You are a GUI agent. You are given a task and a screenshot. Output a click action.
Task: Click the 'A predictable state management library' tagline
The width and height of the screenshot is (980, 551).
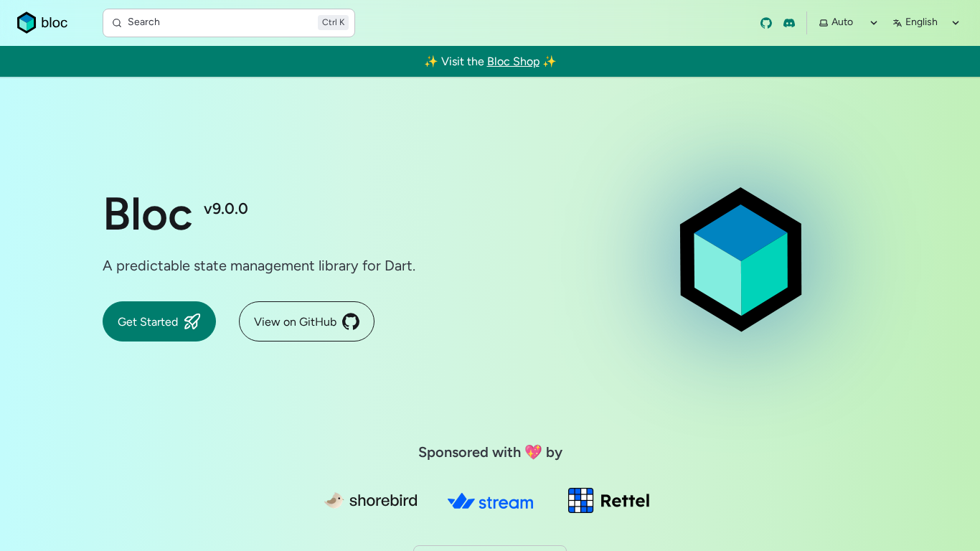point(259,266)
